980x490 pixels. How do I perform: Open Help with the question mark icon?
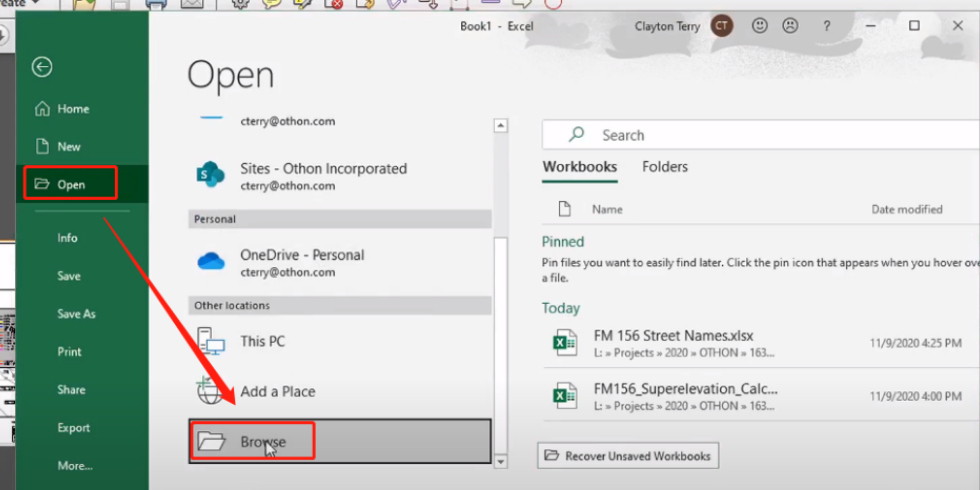[827, 26]
